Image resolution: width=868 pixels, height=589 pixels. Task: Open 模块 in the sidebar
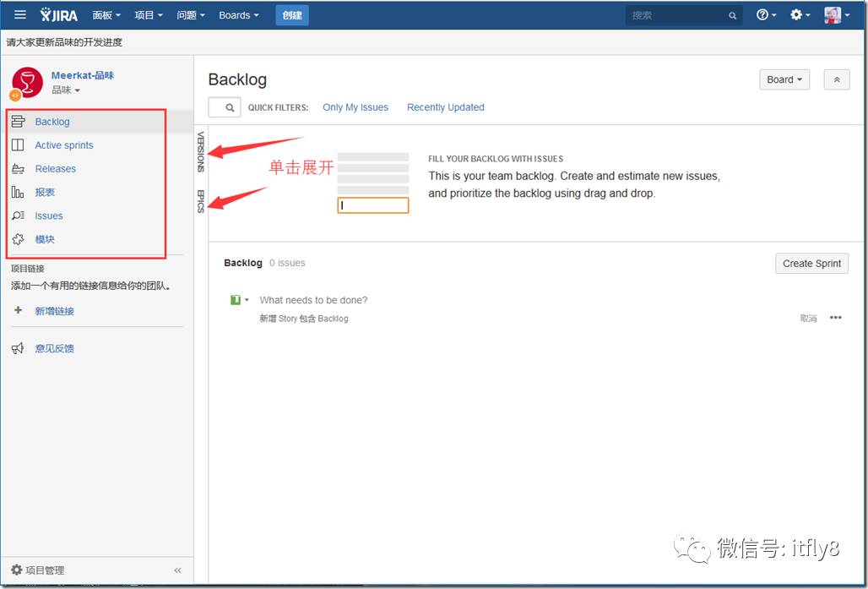(x=45, y=239)
